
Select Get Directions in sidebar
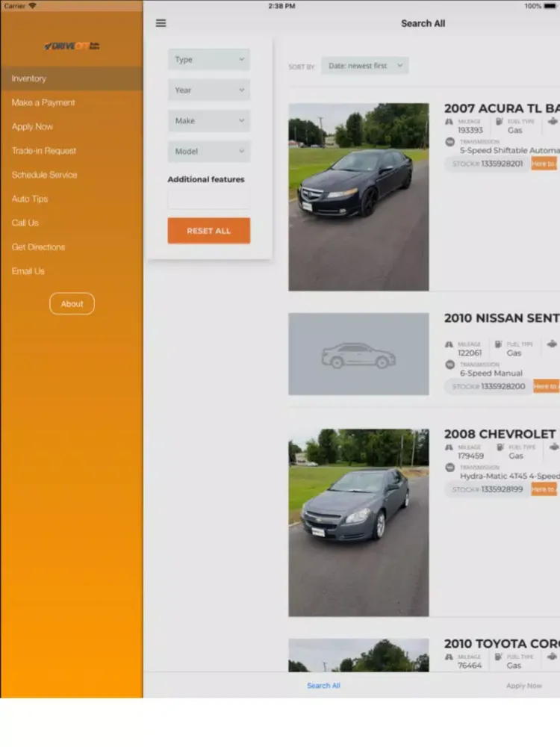72,247
